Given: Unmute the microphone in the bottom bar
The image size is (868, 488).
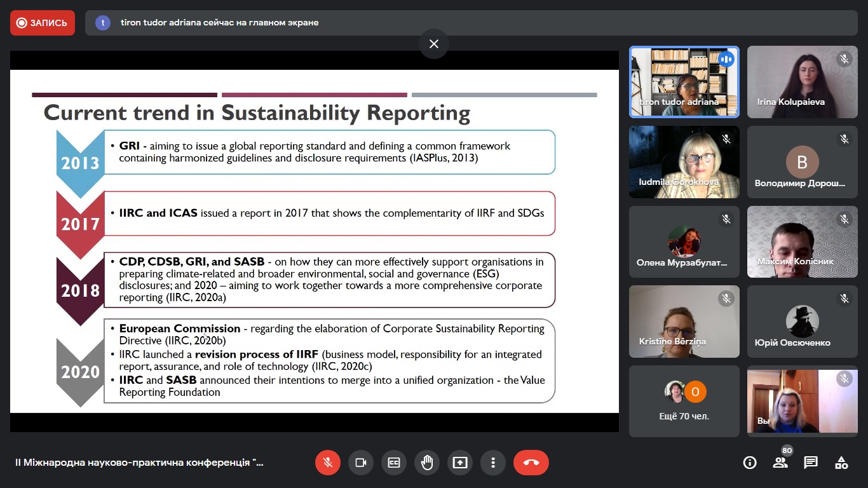Looking at the screenshot, I should point(328,463).
